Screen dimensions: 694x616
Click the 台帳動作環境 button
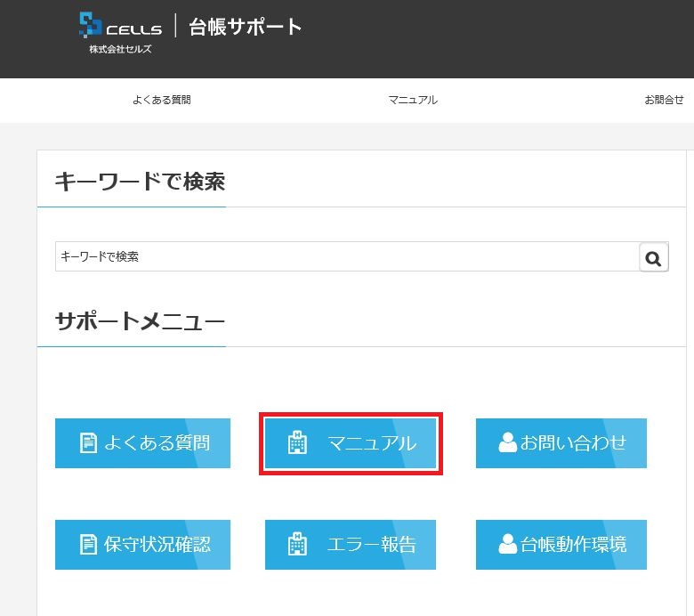pyautogui.click(x=561, y=544)
